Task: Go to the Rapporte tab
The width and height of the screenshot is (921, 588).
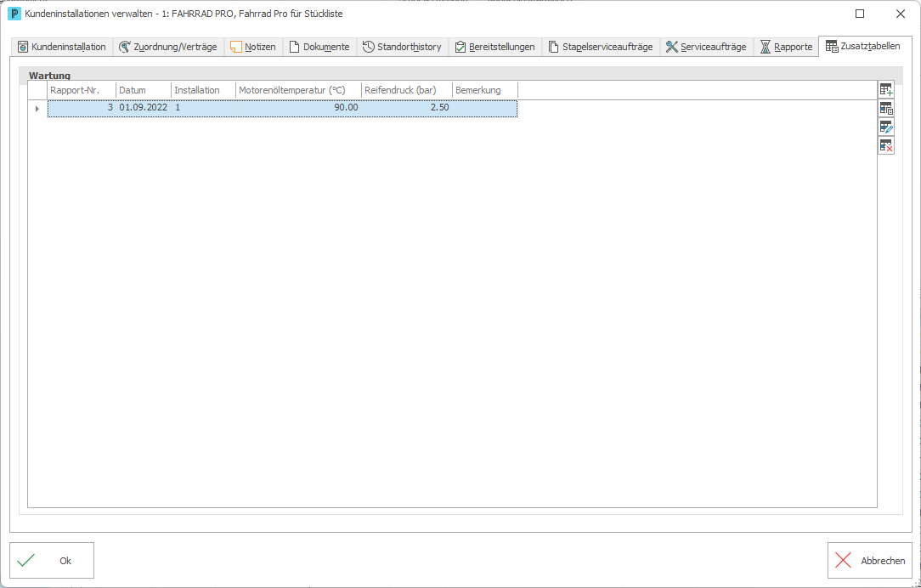Action: 786,47
